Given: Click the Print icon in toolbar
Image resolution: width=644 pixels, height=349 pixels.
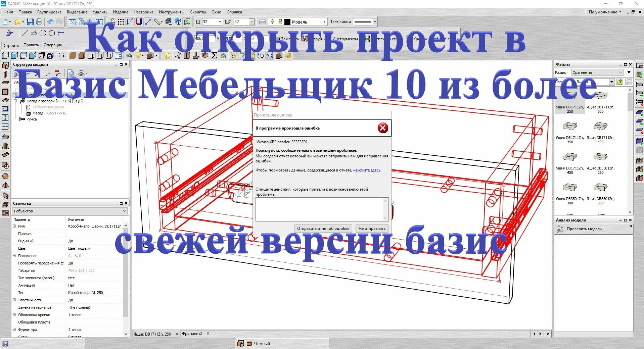Looking at the screenshot, I should [x=39, y=22].
